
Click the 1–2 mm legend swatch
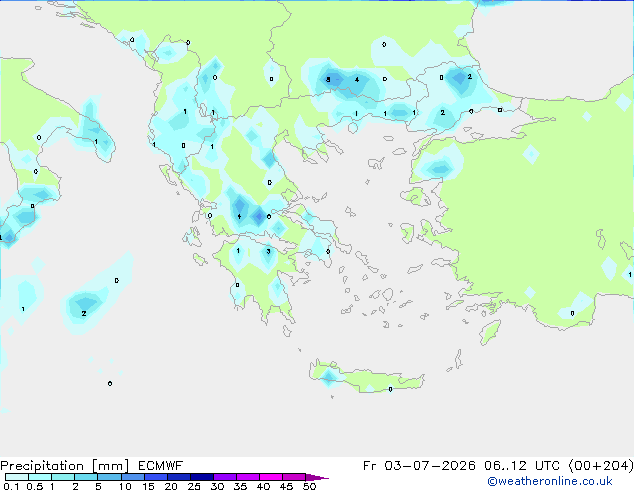[63, 477]
